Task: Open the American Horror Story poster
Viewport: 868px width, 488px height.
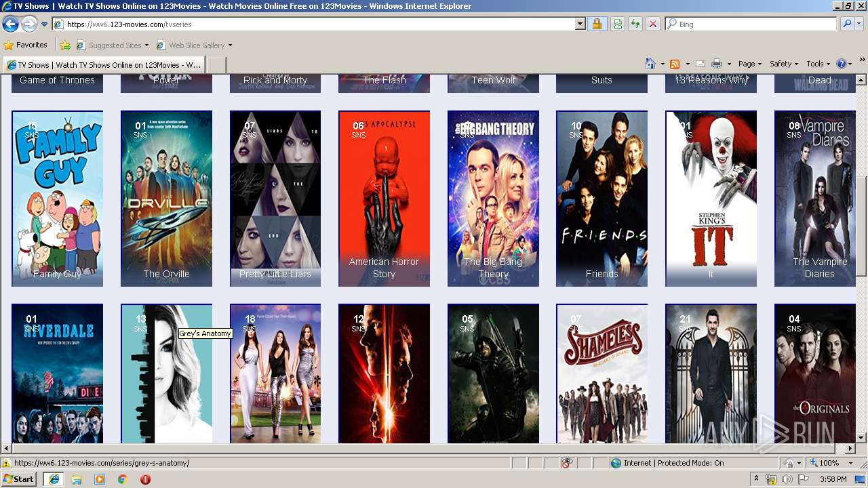Action: 384,199
